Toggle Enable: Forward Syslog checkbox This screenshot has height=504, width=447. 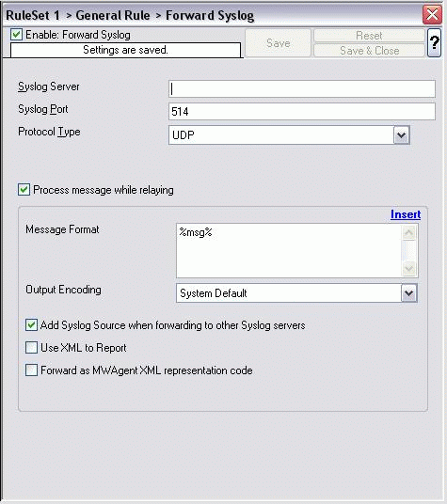(16, 35)
